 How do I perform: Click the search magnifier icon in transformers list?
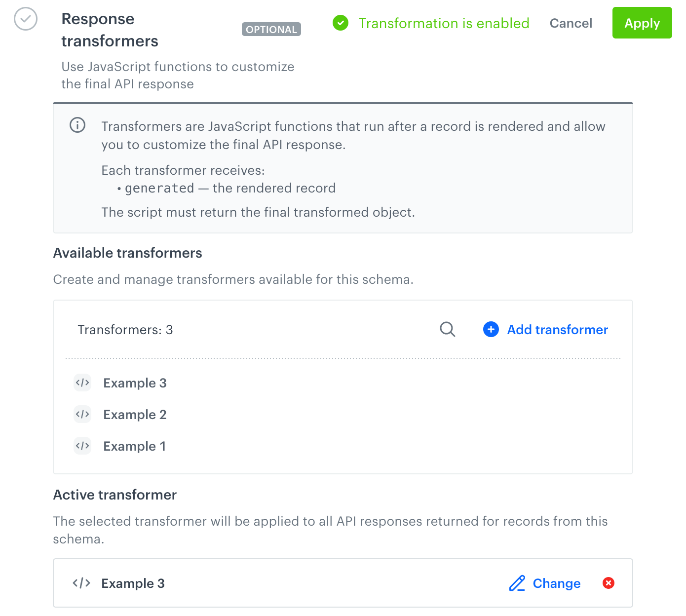pos(447,329)
